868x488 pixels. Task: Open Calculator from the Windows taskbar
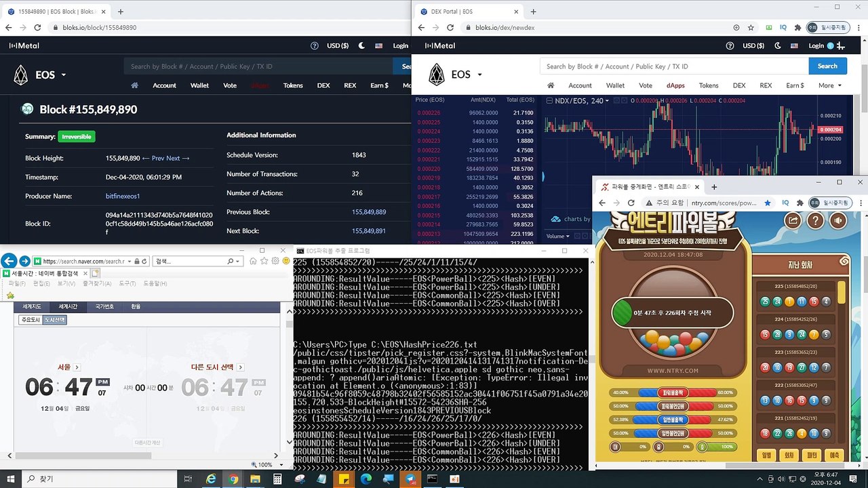tap(277, 479)
